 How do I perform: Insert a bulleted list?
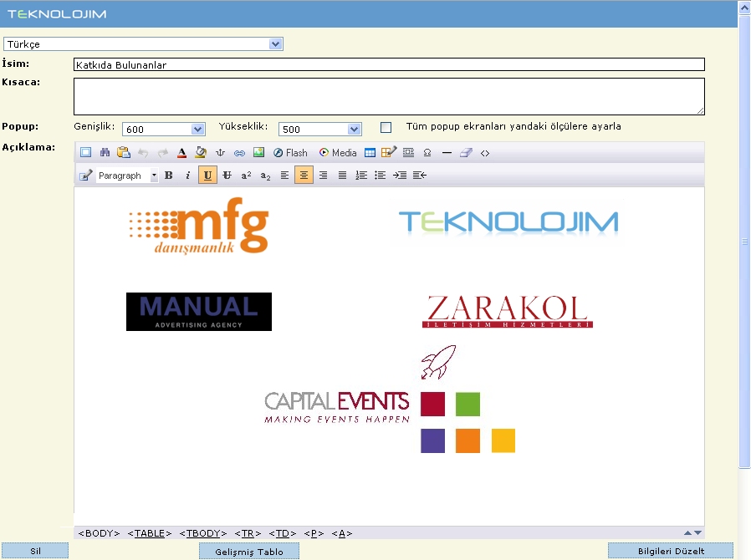(x=381, y=176)
